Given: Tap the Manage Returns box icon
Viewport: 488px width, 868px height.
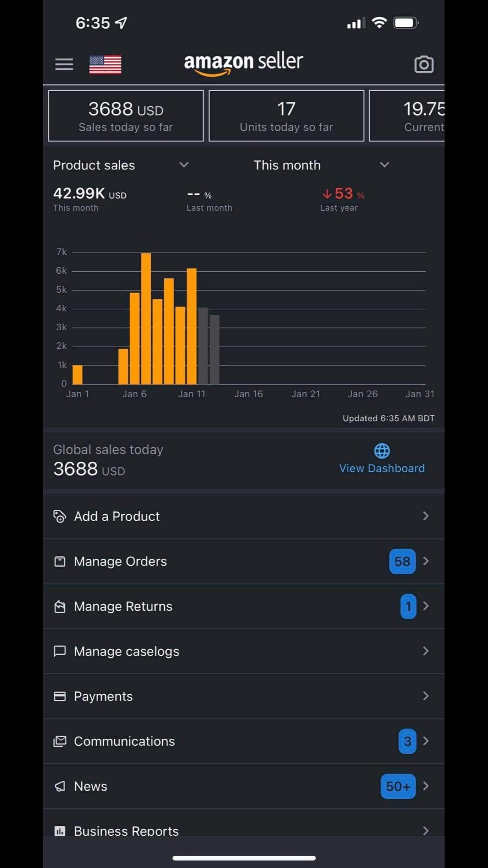Looking at the screenshot, I should [60, 606].
